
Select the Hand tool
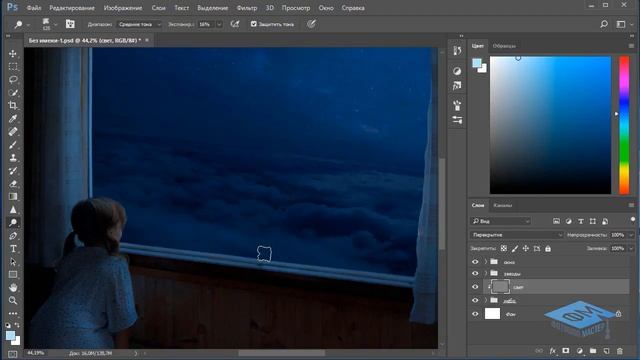coord(13,288)
